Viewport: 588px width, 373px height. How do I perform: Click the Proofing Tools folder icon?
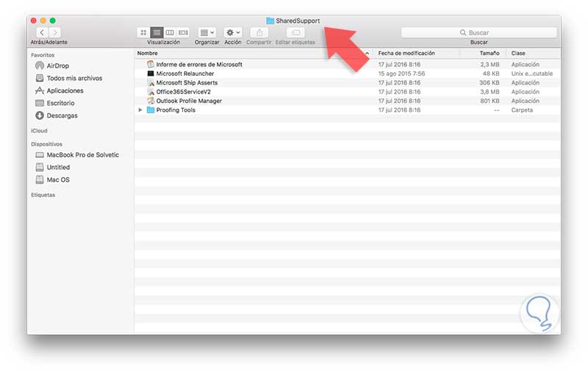[151, 110]
